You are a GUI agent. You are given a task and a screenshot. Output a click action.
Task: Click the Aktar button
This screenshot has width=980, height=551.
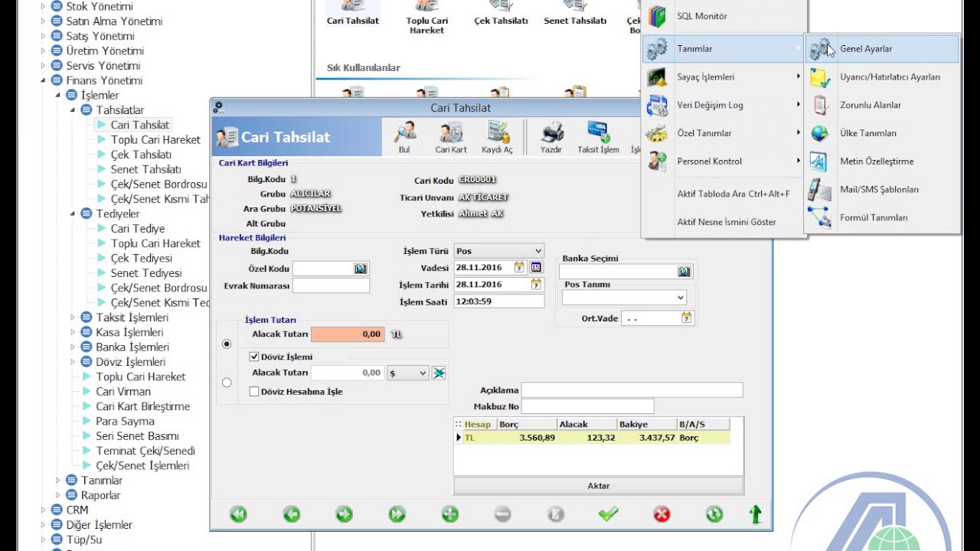599,486
